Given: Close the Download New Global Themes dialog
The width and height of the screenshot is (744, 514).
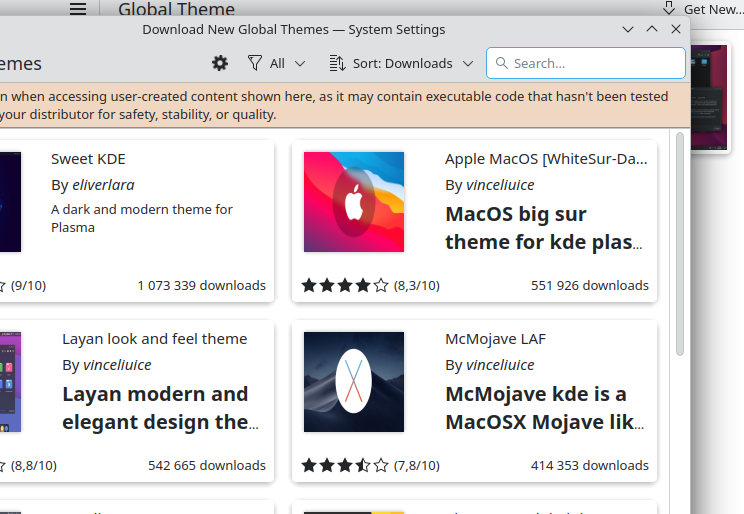Looking at the screenshot, I should (676, 29).
